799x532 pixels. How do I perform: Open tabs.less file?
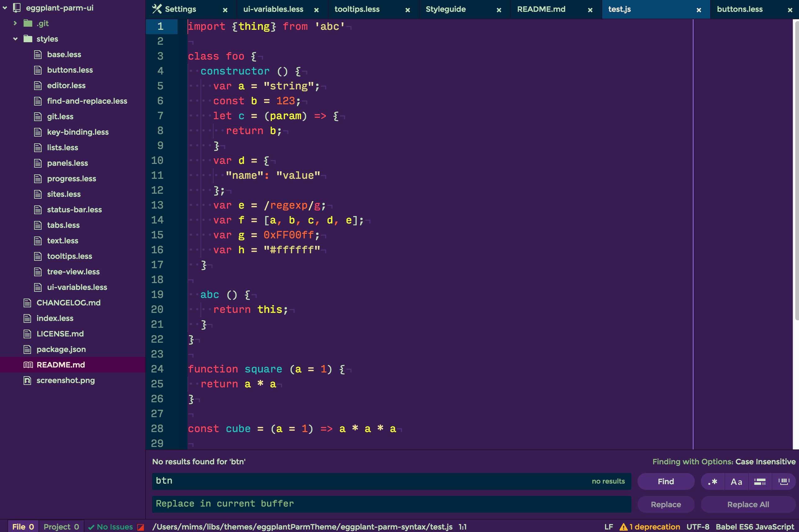63,225
